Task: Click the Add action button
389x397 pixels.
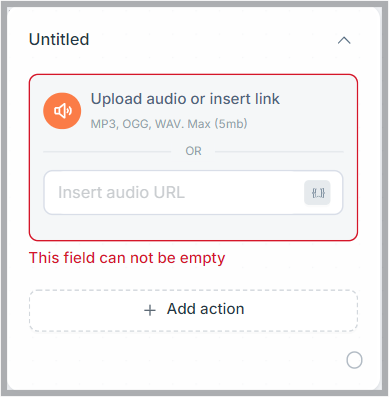Action: click(193, 310)
